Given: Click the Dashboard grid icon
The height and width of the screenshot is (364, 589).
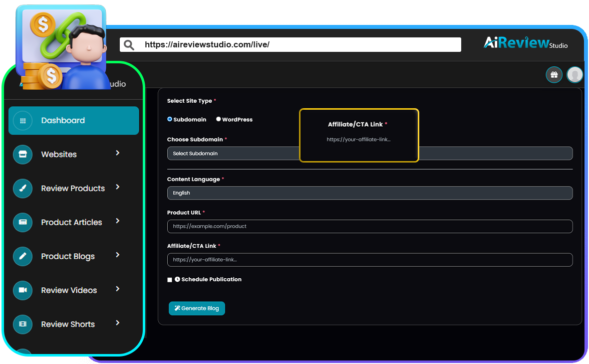Looking at the screenshot, I should pos(22,121).
